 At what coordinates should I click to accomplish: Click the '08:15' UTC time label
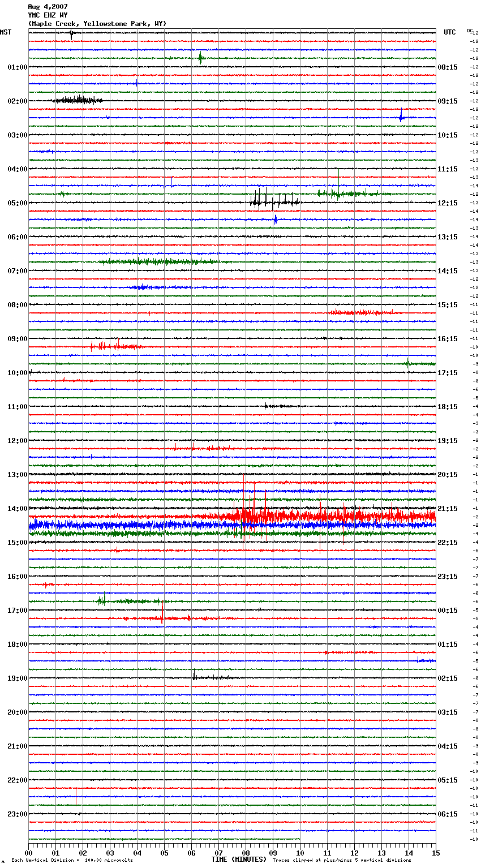tap(448, 67)
